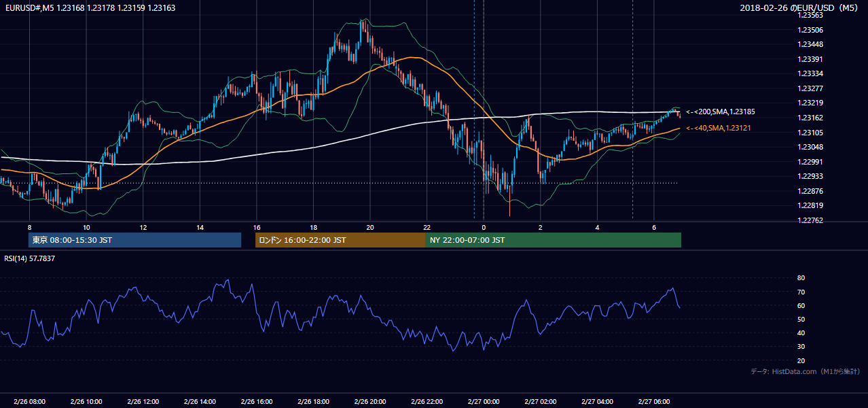This screenshot has height=408, width=868.
Task: Click RSI scale value 60
Action: coord(801,305)
